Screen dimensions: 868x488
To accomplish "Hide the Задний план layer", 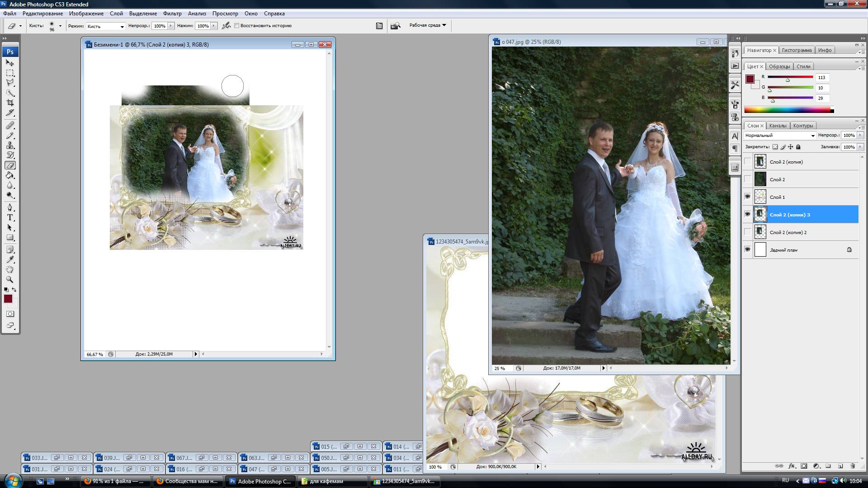I will coord(747,250).
